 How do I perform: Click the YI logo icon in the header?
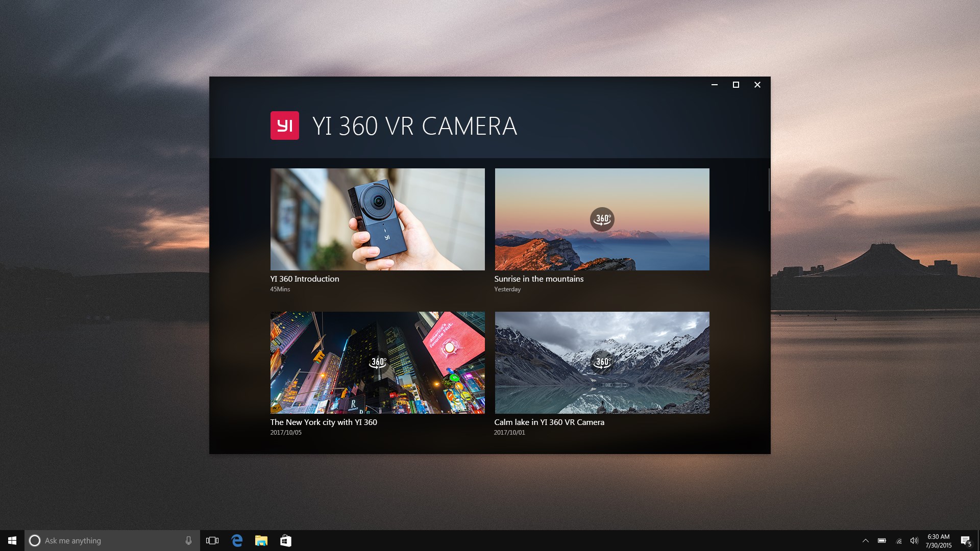pos(285,125)
